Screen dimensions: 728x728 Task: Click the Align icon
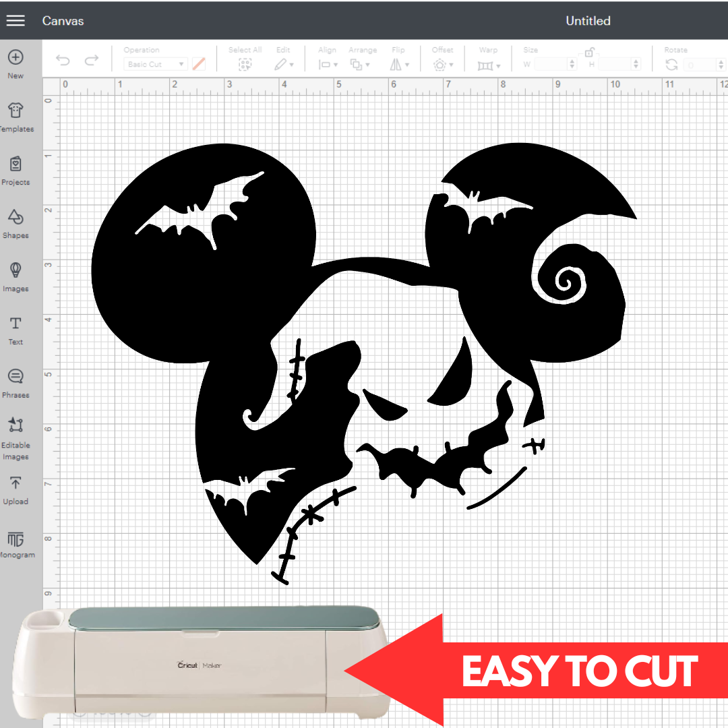(x=324, y=65)
